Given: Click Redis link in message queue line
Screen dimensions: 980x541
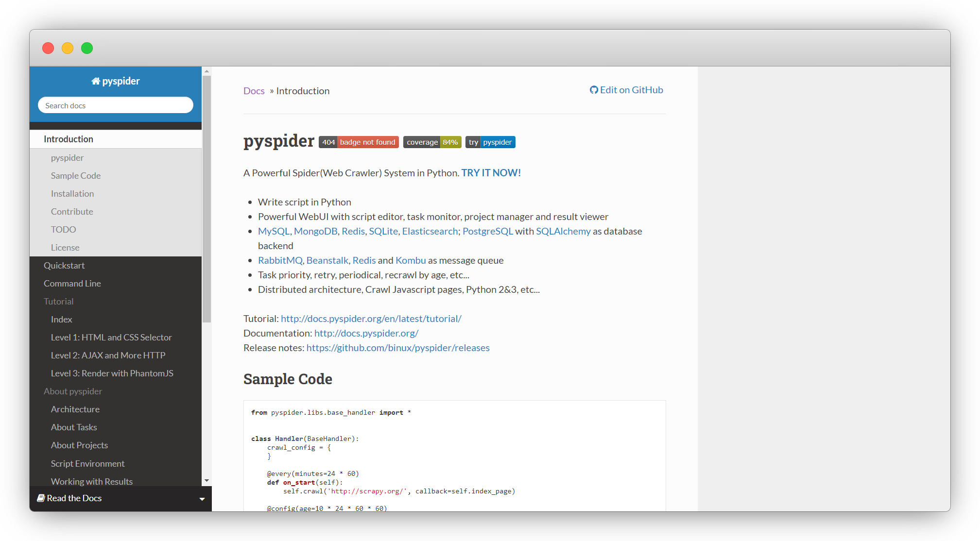Looking at the screenshot, I should pos(364,260).
